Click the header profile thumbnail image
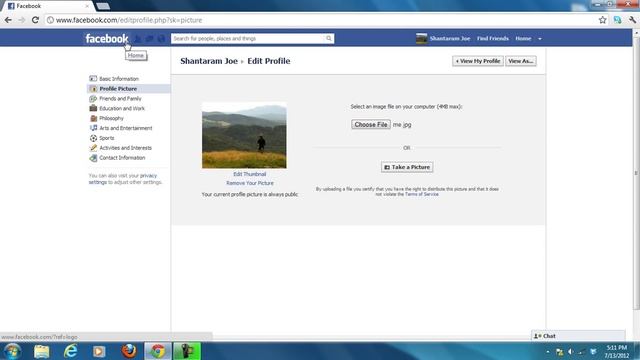Viewport: 640px width, 360px height. [421, 38]
